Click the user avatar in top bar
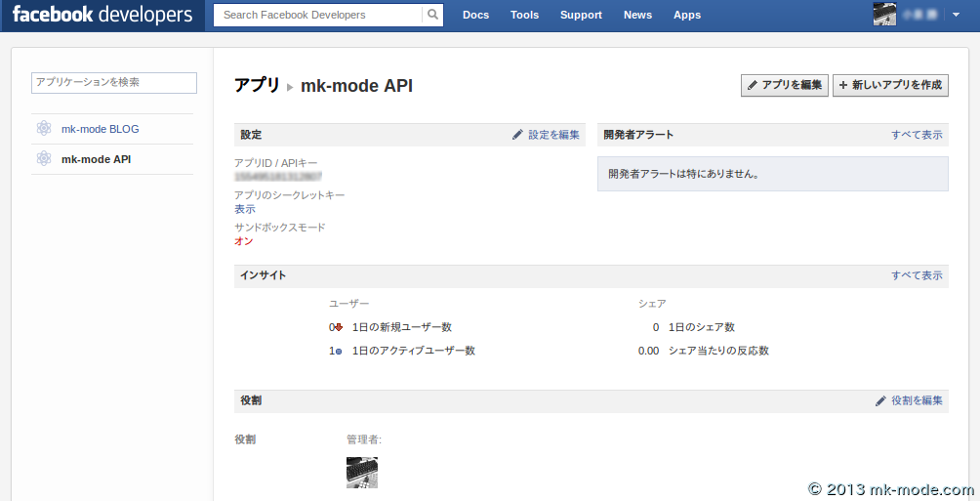The image size is (980, 501). [x=884, y=15]
